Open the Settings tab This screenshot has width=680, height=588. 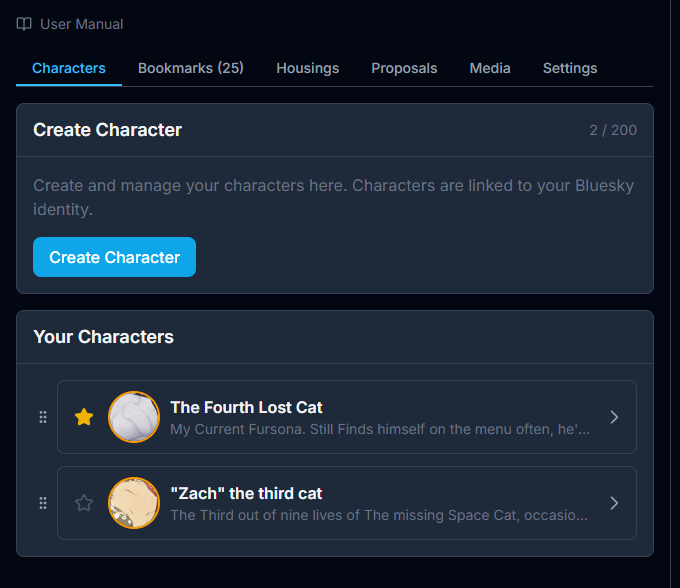(x=570, y=68)
